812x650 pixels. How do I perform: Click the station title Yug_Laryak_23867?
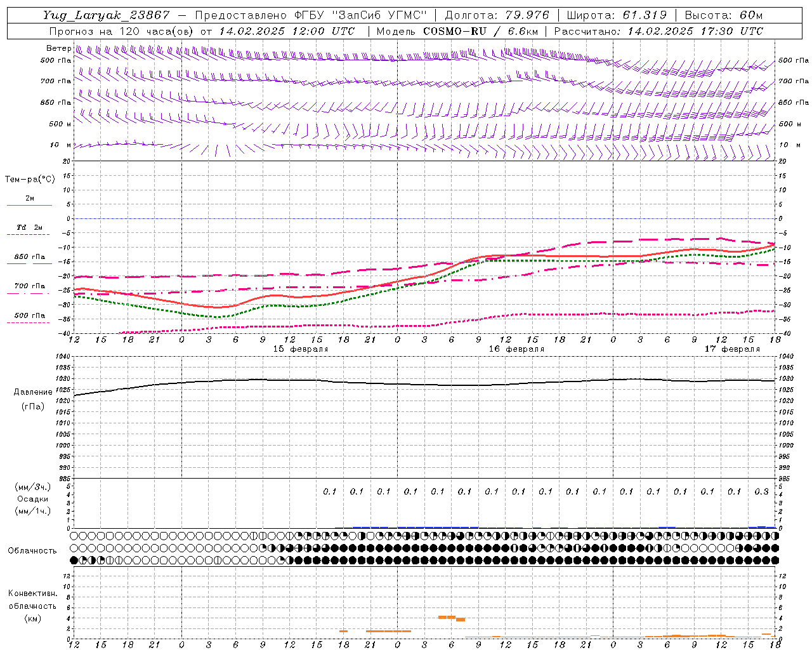tap(106, 15)
